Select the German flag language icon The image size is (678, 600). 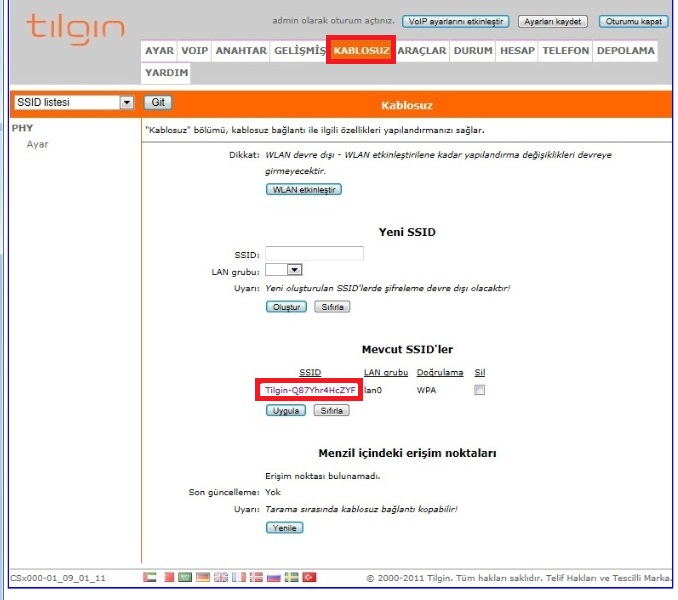pyautogui.click(x=203, y=577)
